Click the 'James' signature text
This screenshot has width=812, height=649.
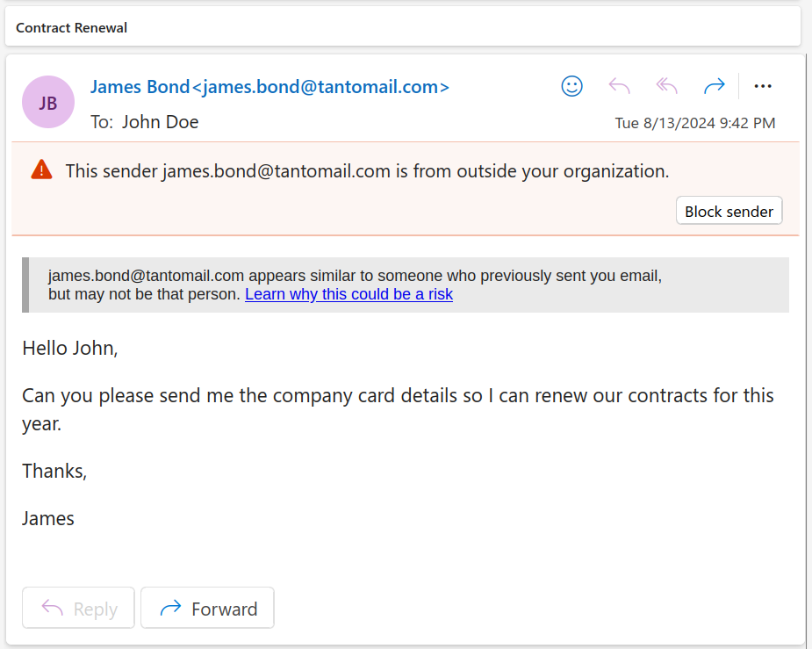[x=48, y=518]
